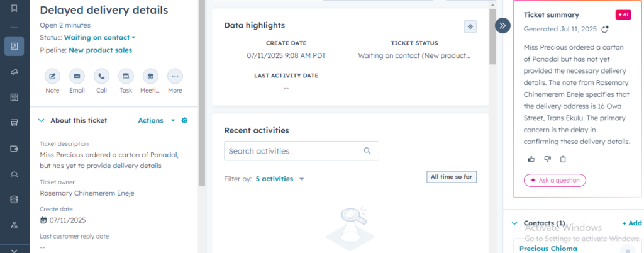Click the All time so far button
This screenshot has width=644, height=253.
point(452,177)
